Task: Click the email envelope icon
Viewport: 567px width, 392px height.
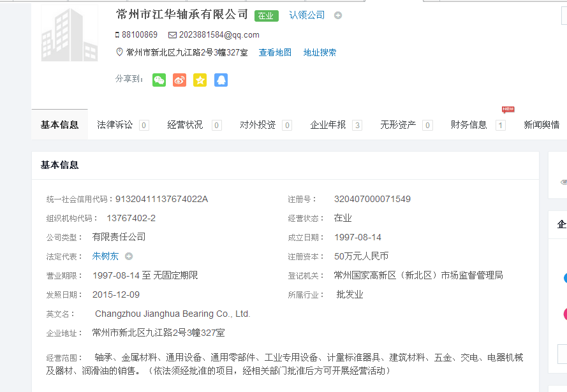Action: coord(172,35)
